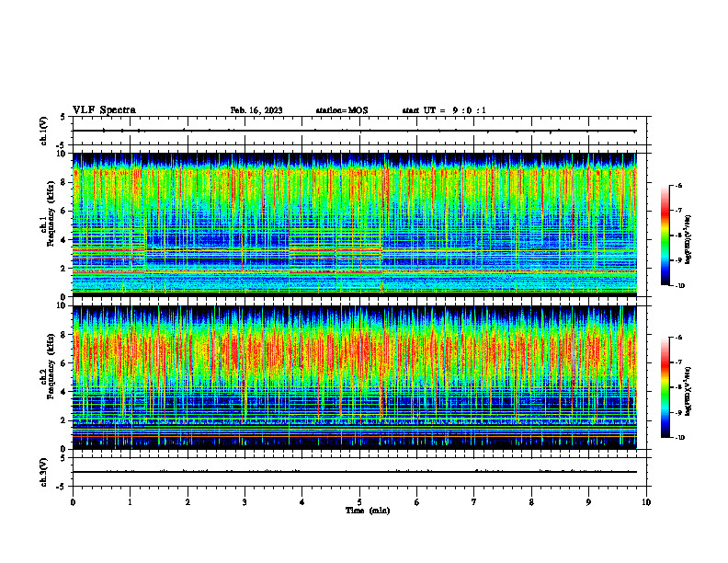Click the 'ch.1(V)' waveform axis label
The width and height of the screenshot is (728, 563).
click(x=44, y=131)
